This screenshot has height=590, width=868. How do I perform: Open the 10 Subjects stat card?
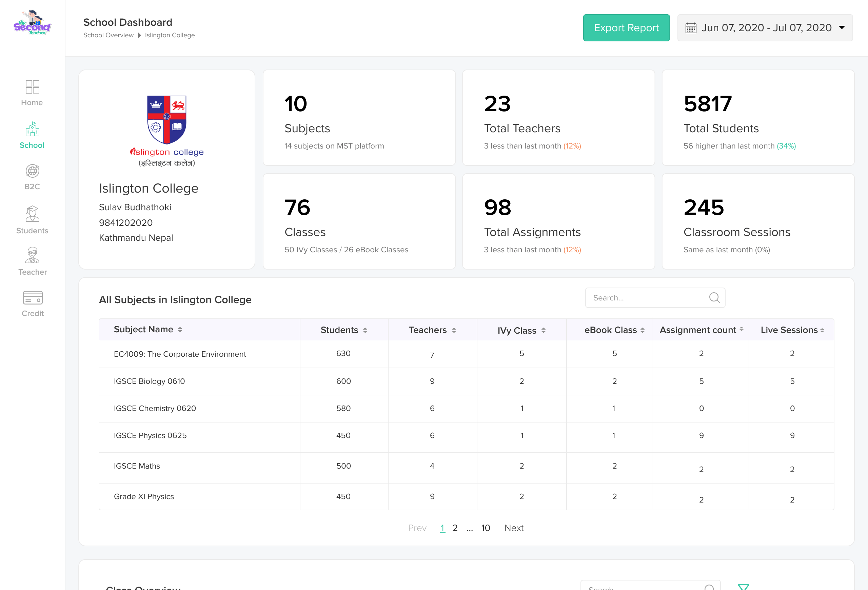(x=359, y=118)
